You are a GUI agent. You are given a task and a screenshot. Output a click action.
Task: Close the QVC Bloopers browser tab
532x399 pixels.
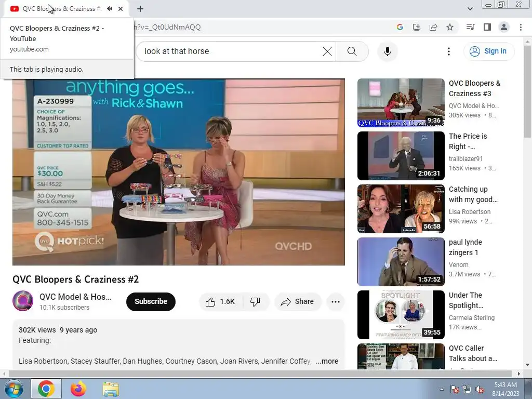tap(121, 9)
